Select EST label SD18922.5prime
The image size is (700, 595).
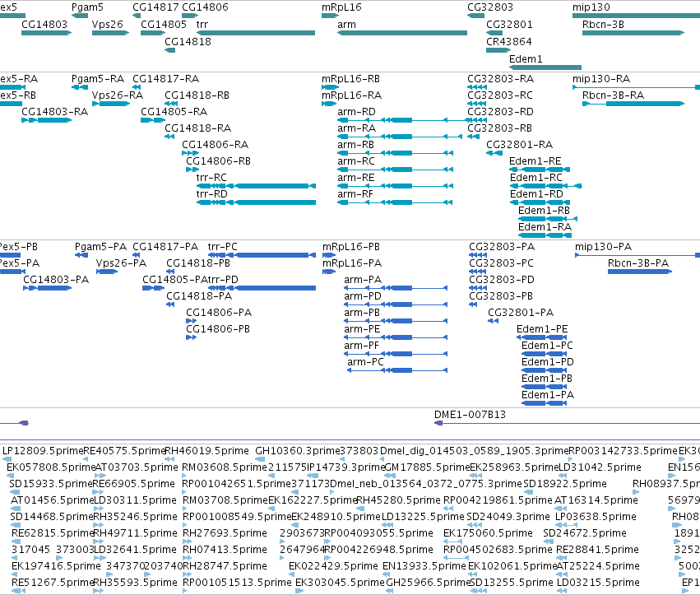point(565,483)
